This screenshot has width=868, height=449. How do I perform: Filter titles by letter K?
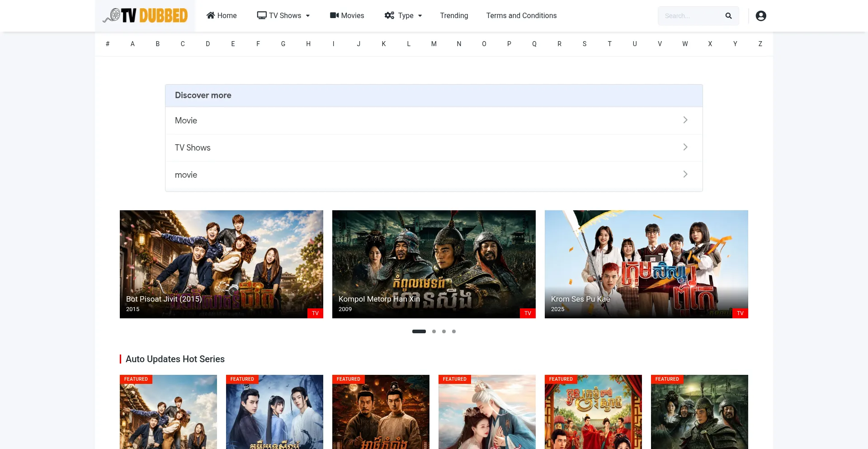pyautogui.click(x=384, y=44)
